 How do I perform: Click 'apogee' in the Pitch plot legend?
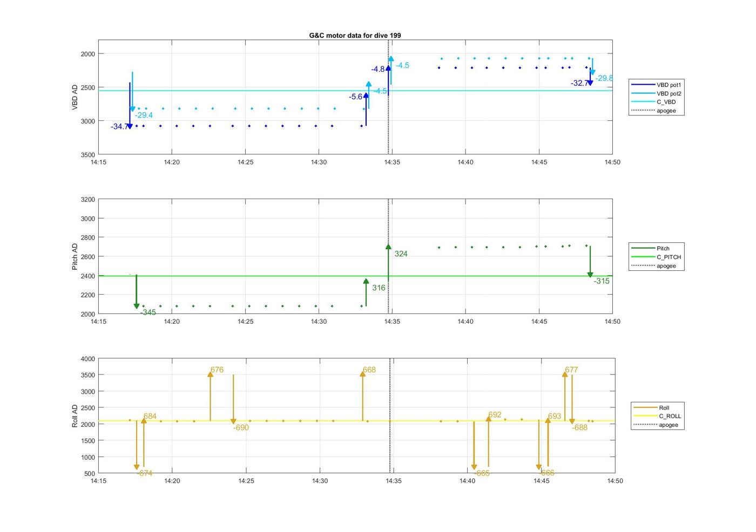point(653,265)
